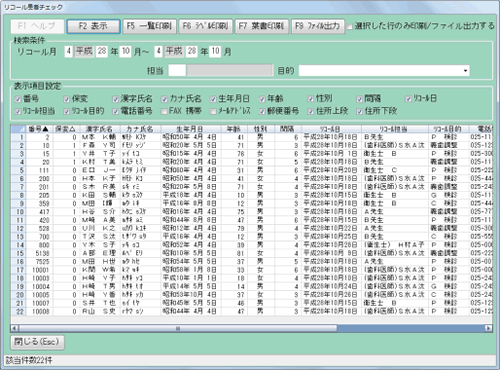
Task: Sort by 生年月日 column header
Action: coord(191,129)
